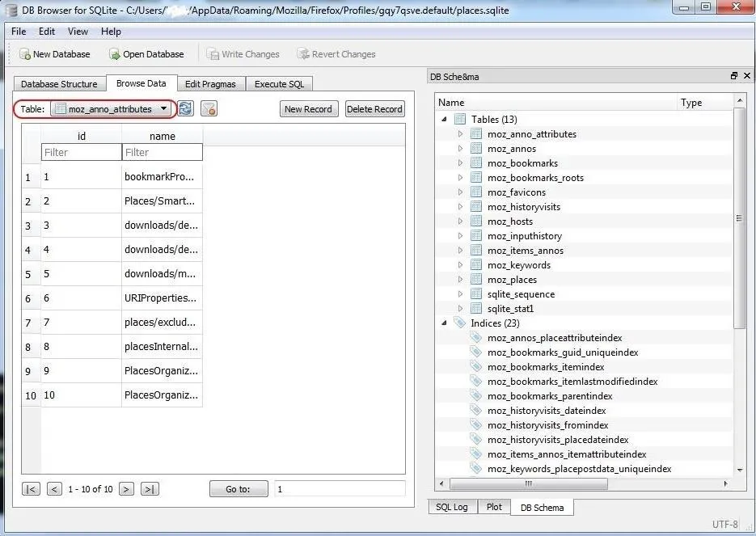Image resolution: width=756 pixels, height=536 pixels.
Task: Click the moz_favicons table icon in schema
Action: click(x=476, y=192)
